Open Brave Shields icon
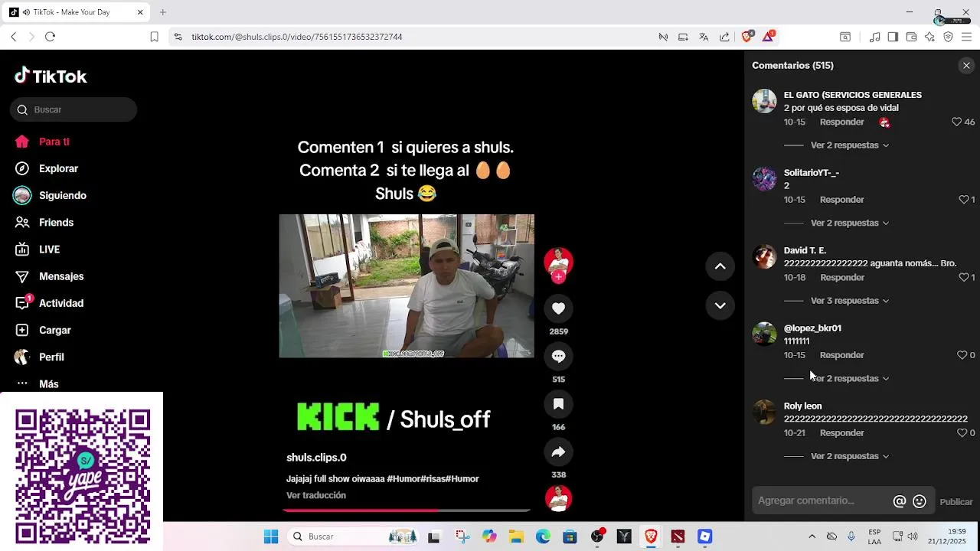Screen dimensions: 980x551 (x=747, y=37)
